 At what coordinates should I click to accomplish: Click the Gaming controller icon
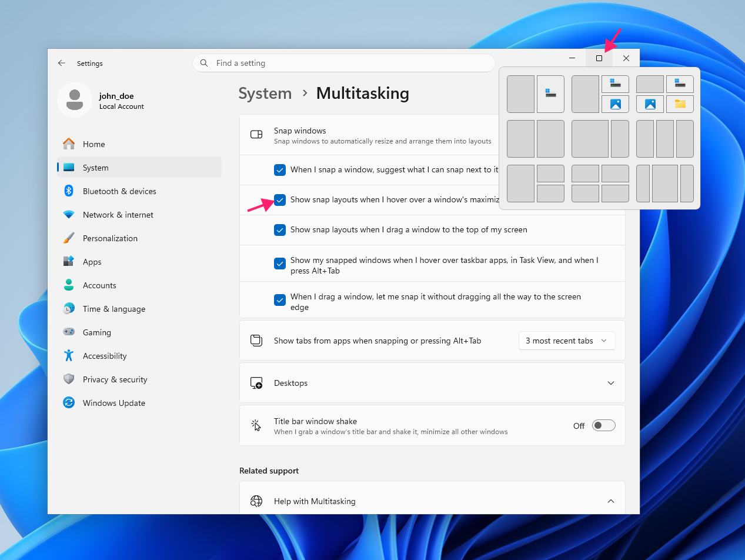click(x=69, y=332)
